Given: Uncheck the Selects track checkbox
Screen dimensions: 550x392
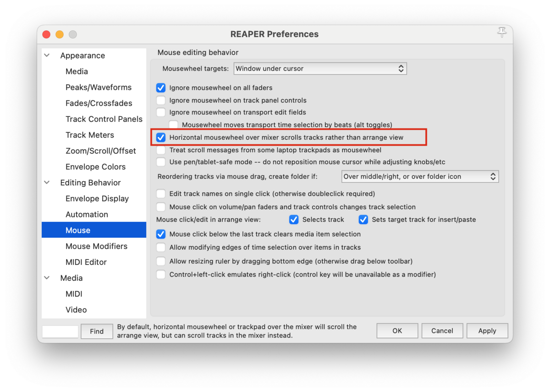Looking at the screenshot, I should point(294,220).
